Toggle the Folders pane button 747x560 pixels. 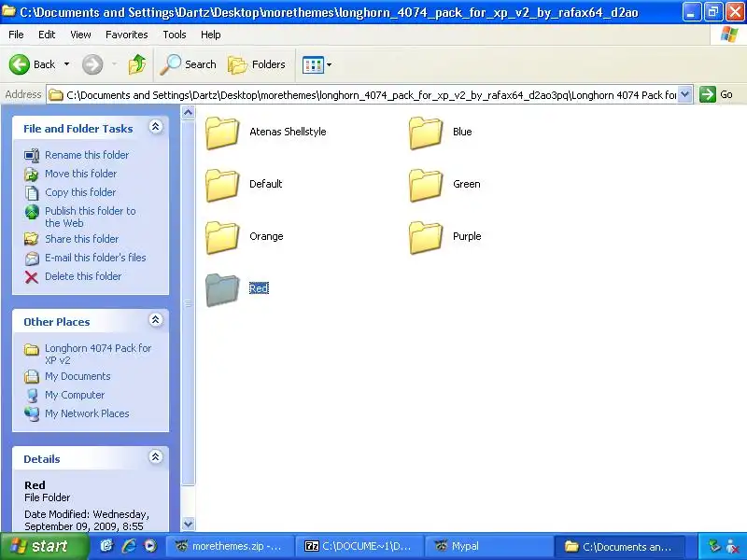coord(257,64)
